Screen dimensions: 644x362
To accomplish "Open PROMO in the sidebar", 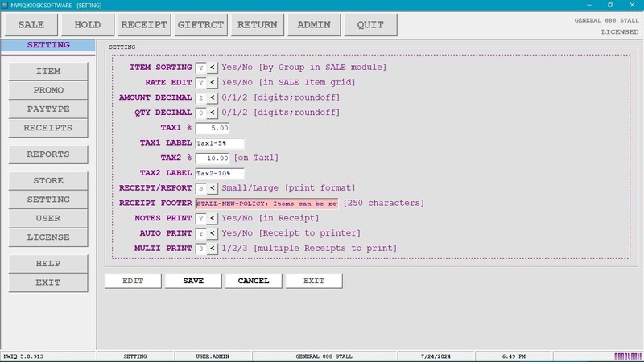I will click(x=48, y=90).
